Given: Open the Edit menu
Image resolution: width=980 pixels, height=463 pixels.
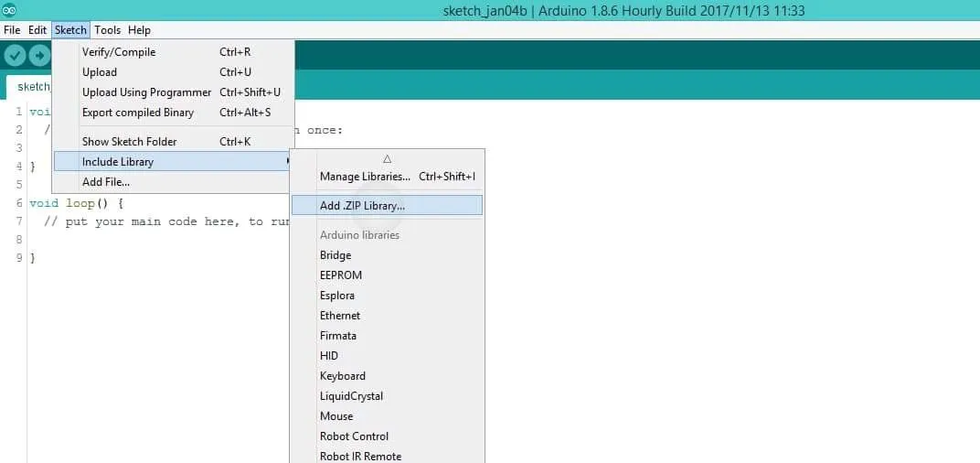Looking at the screenshot, I should [37, 30].
